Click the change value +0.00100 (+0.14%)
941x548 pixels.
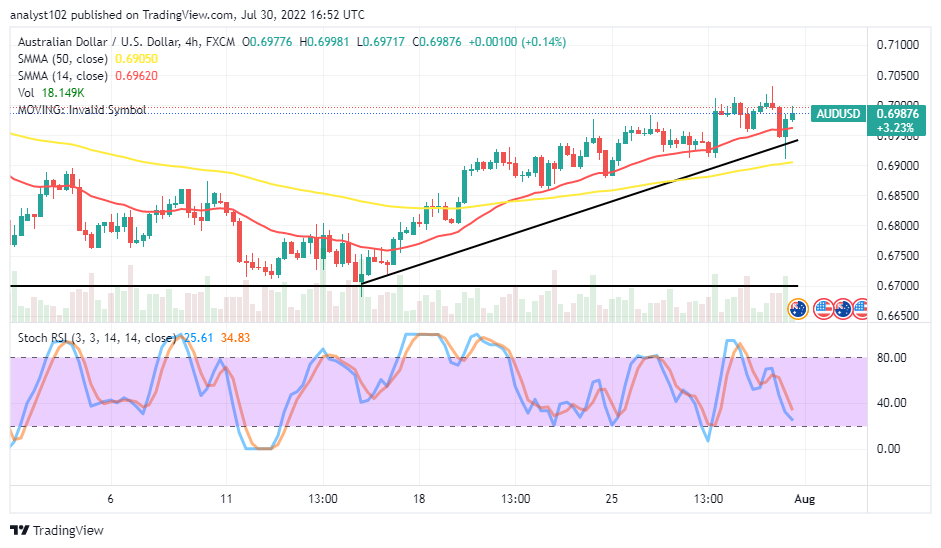pyautogui.click(x=517, y=42)
